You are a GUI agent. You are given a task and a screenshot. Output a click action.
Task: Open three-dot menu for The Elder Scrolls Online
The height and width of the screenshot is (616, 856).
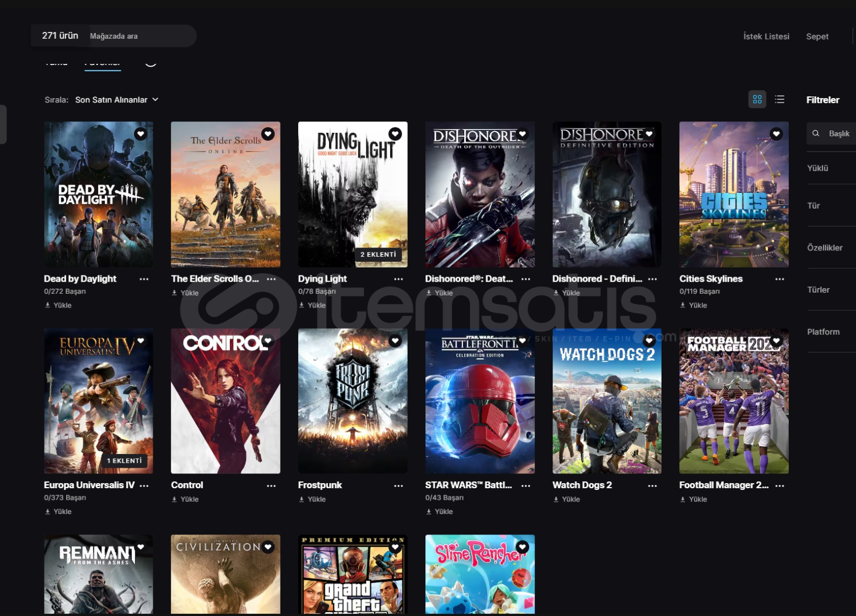point(271,279)
